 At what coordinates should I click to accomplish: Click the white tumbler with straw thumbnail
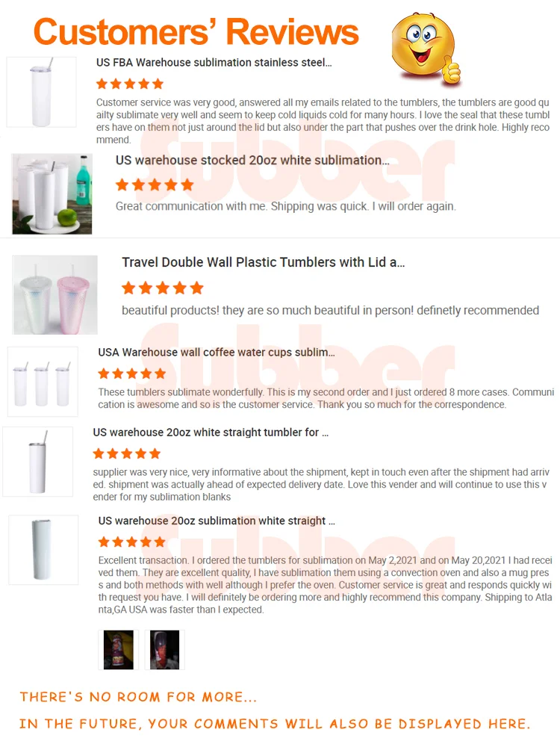coord(41,92)
